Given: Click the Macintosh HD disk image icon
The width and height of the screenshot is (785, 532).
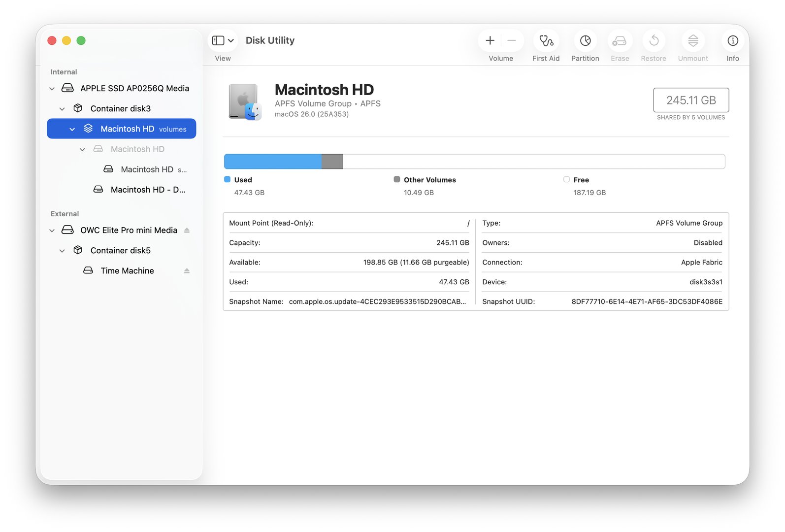Looking at the screenshot, I should pos(245,102).
